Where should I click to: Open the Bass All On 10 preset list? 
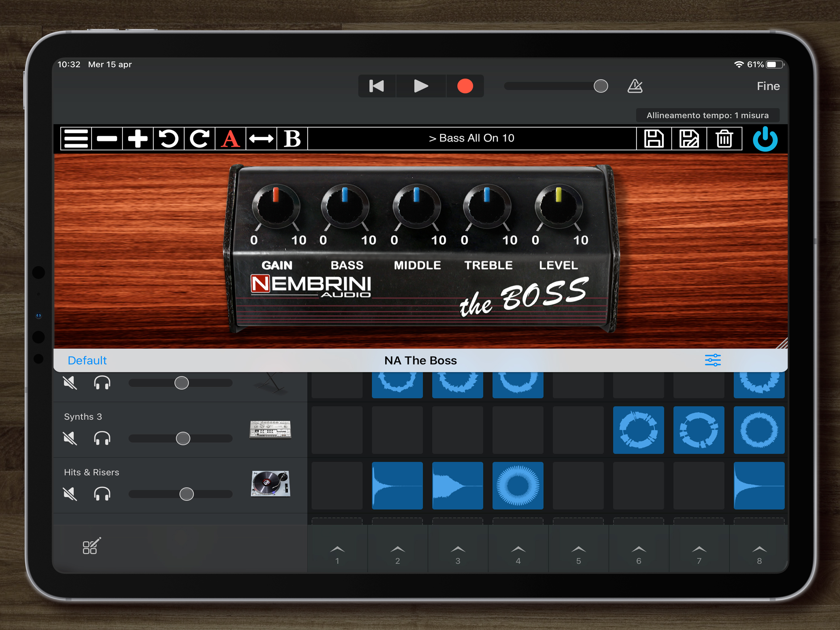pyautogui.click(x=472, y=138)
